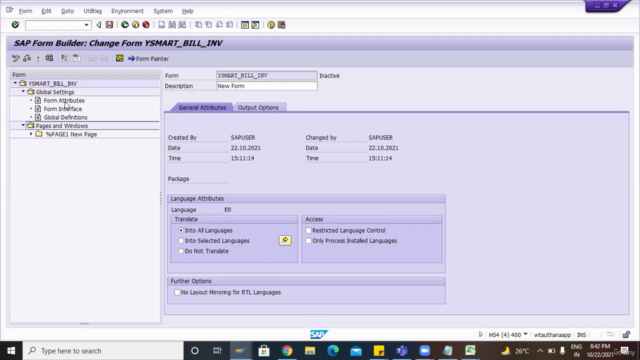The image size is (640, 360).
Task: Check No Layout Mirroring for RTL Languages
Action: click(x=177, y=292)
